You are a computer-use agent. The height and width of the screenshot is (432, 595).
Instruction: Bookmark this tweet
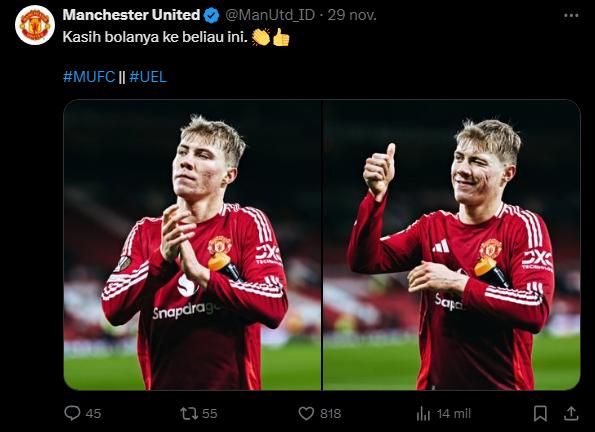[540, 413]
